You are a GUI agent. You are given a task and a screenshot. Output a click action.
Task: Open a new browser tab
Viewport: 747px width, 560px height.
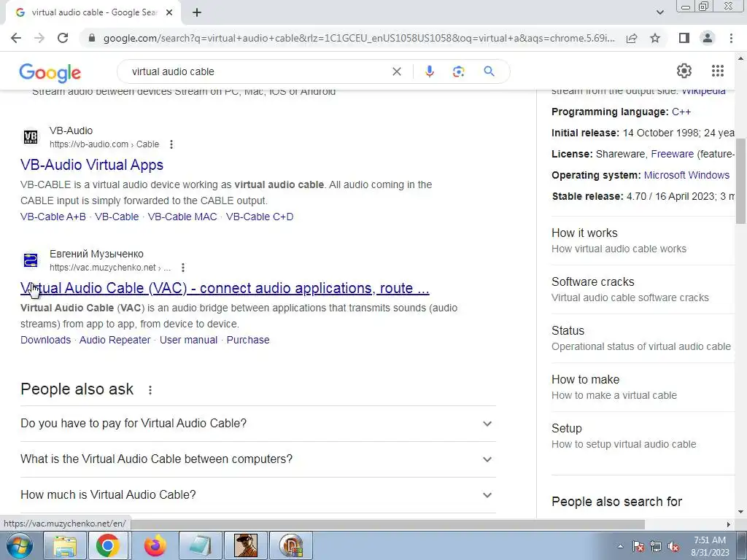pos(197,12)
